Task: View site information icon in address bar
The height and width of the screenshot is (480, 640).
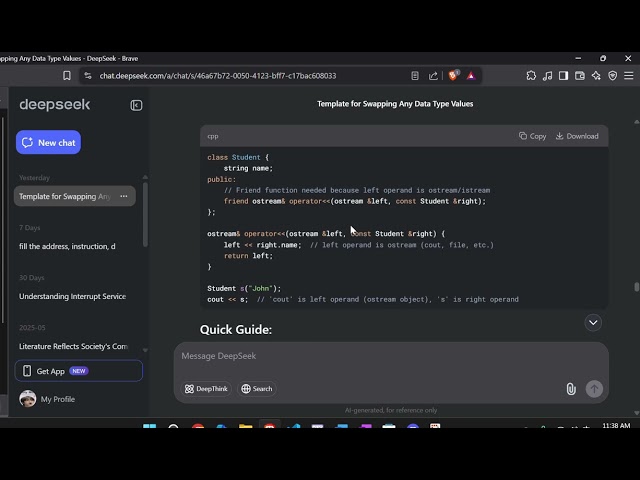Action: (x=88, y=76)
